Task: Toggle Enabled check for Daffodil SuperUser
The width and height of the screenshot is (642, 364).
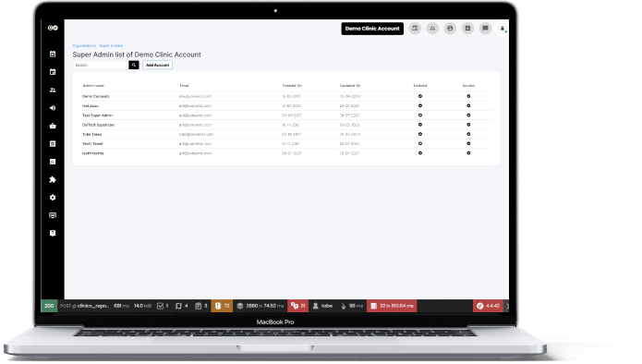Action: click(420, 125)
